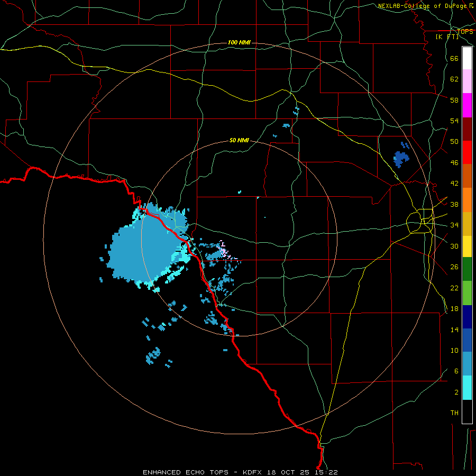This screenshot has width=476, height=476.
Task: Click the bright red legend swatch
Action: click(x=467, y=152)
